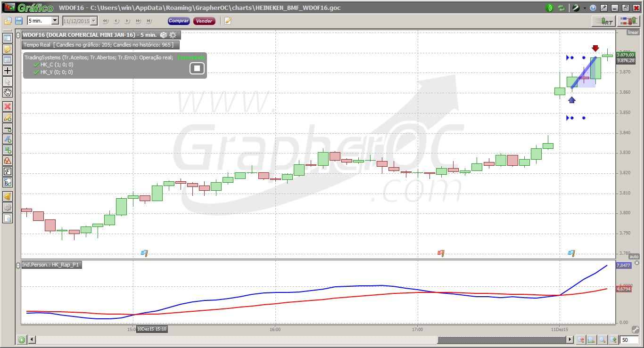This screenshot has width=644, height=348.
Task: Toggle real-time RT candle mode
Action: point(604,21)
